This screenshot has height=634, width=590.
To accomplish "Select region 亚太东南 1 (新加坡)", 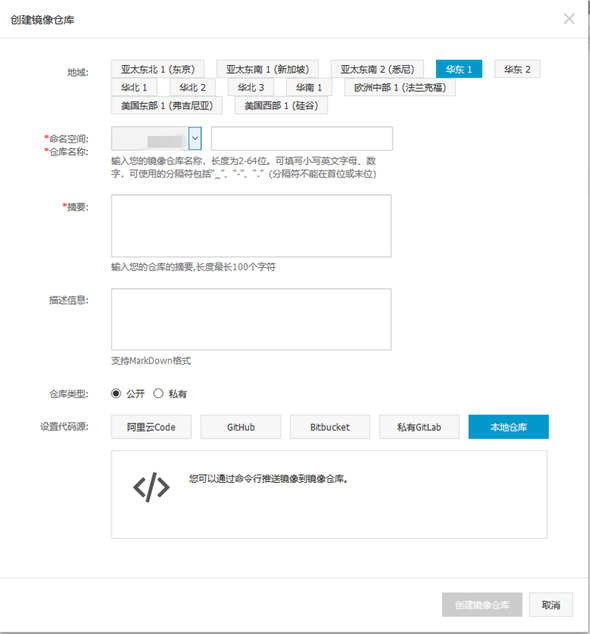I will (267, 69).
